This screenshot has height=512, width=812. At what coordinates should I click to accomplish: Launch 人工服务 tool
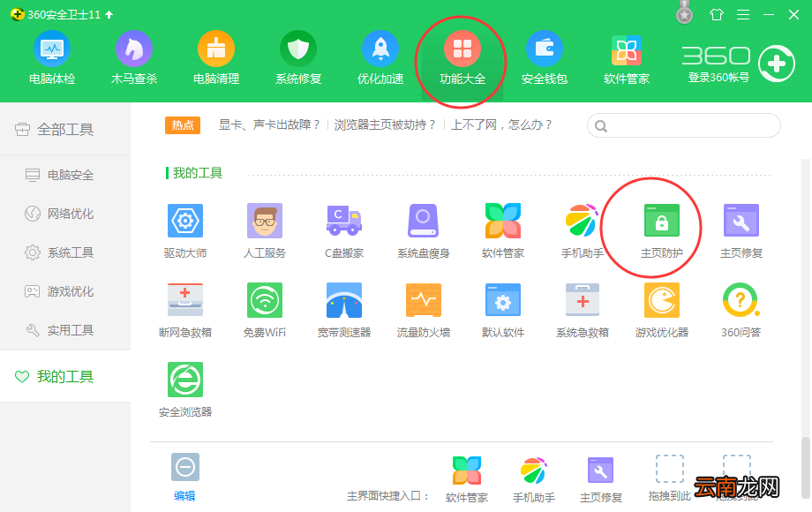click(x=265, y=231)
